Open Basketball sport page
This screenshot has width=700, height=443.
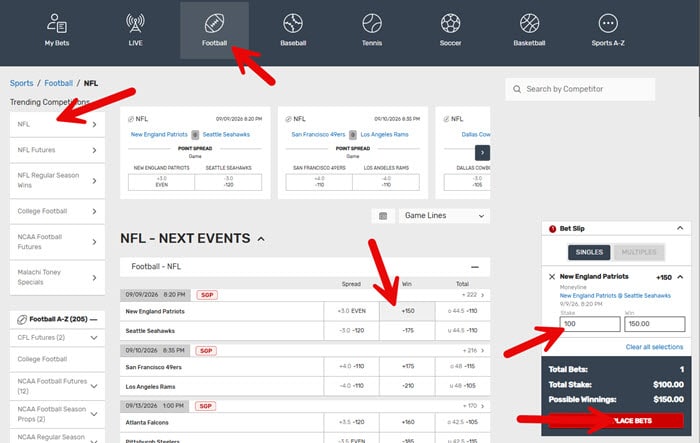tap(529, 30)
